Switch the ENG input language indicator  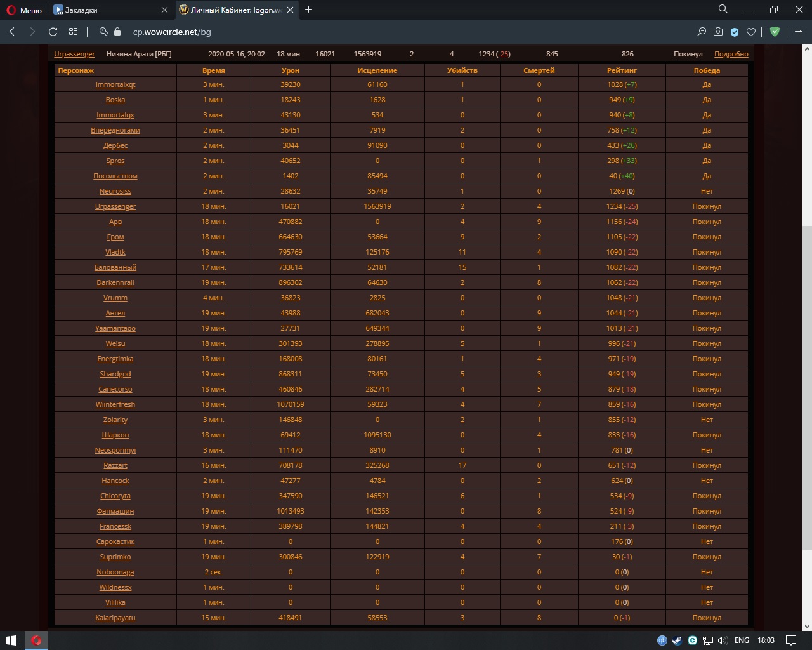point(742,640)
